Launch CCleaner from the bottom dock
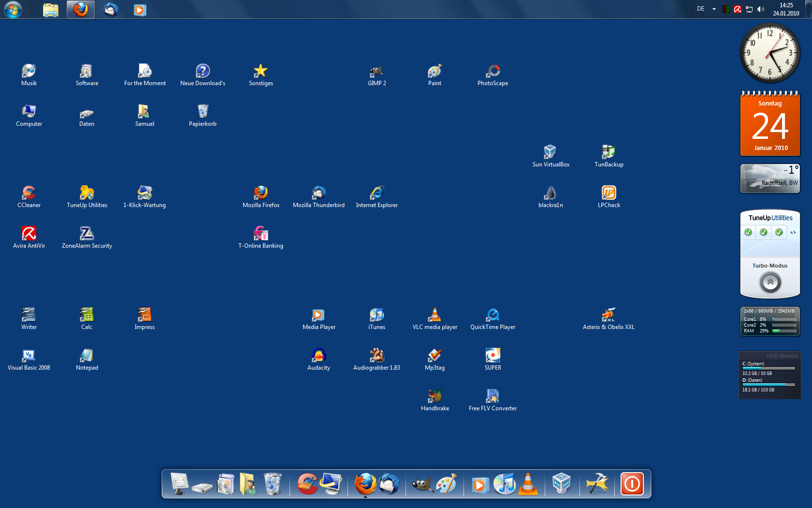The image size is (812, 508). 307,484
